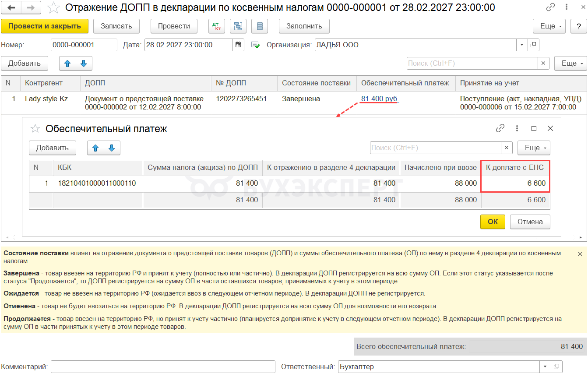Image resolution: width=588 pixels, height=377 pixels.
Task: Open the additional information list icon
Action: [260, 26]
